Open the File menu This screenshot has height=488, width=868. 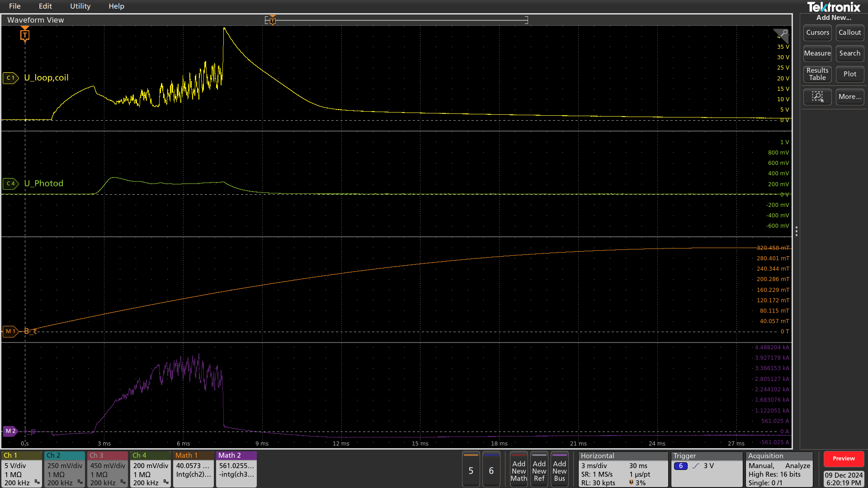(x=14, y=6)
